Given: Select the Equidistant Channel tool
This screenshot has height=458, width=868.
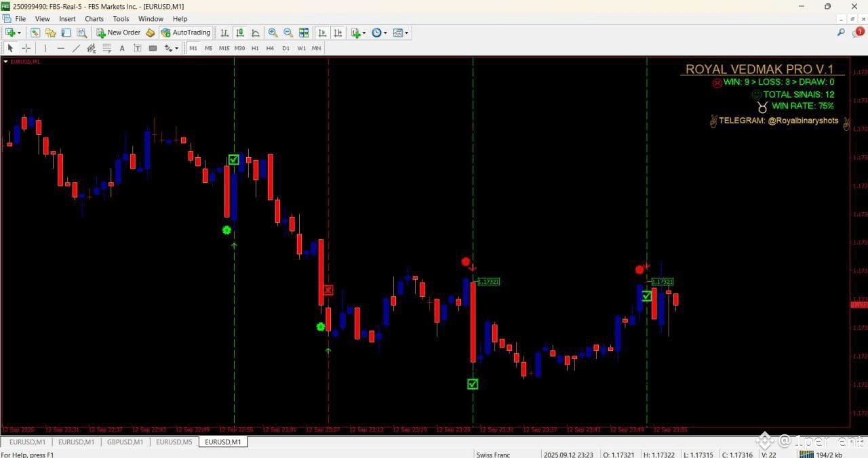Looking at the screenshot, I should click(92, 48).
